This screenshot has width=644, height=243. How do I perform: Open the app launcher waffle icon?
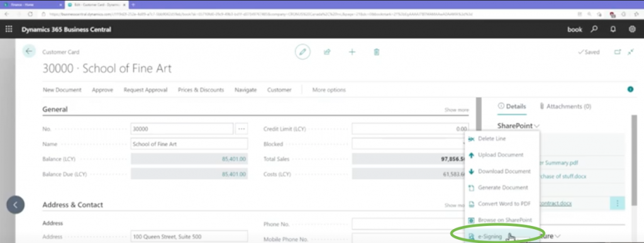tap(9, 30)
